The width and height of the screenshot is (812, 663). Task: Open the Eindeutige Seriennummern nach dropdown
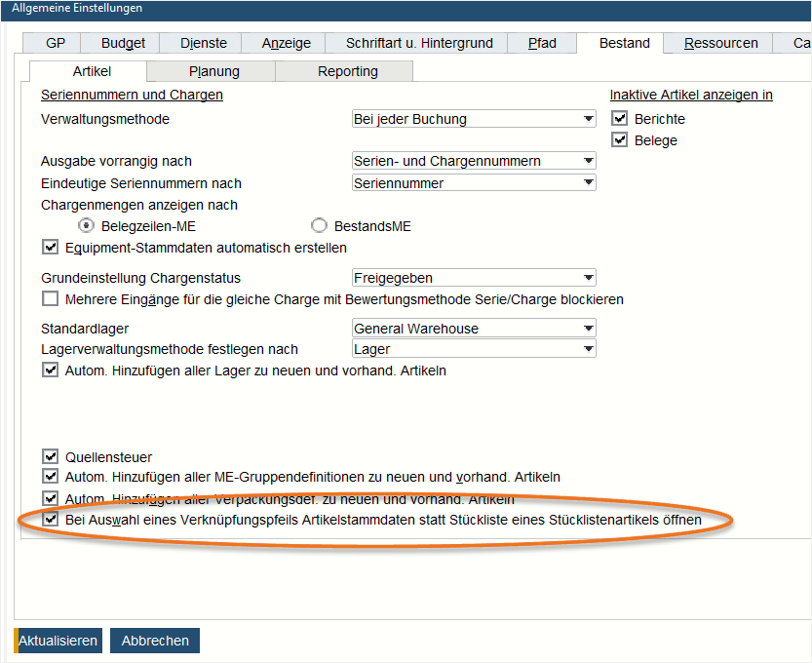tap(587, 181)
